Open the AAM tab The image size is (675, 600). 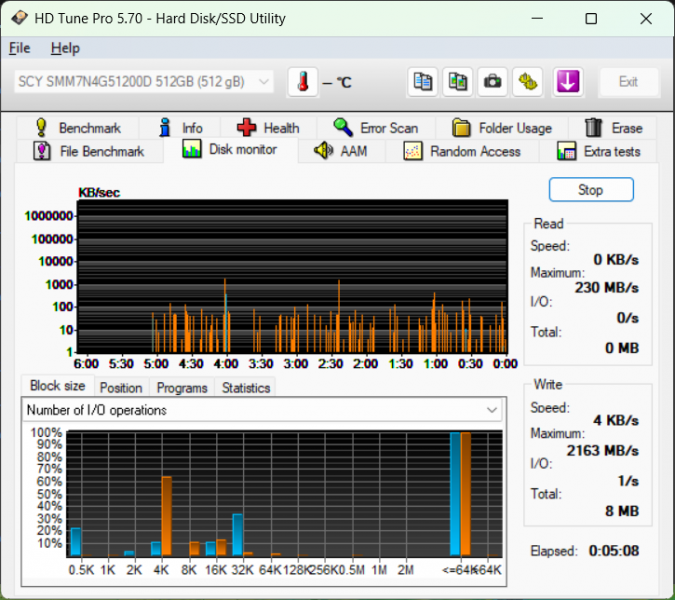click(342, 152)
